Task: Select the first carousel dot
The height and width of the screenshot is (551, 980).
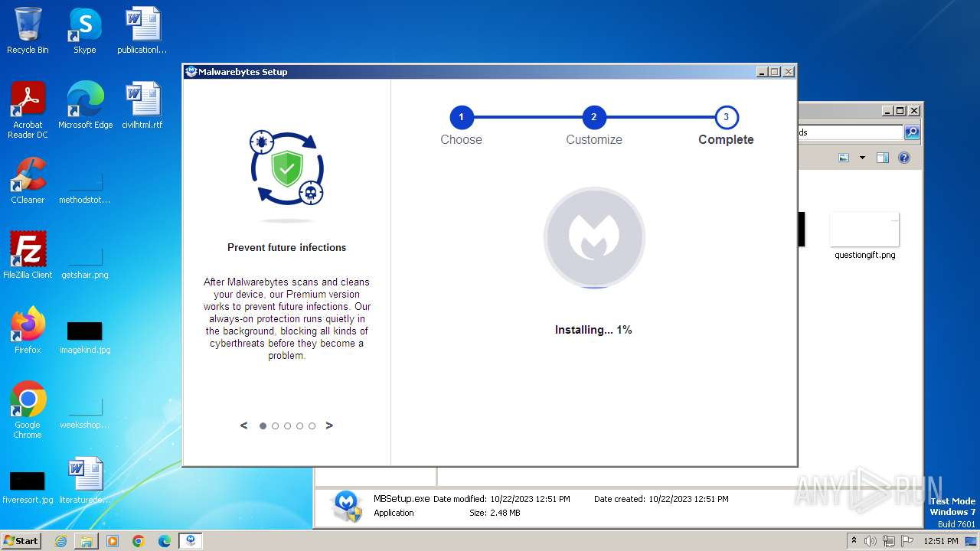Action: click(x=263, y=426)
